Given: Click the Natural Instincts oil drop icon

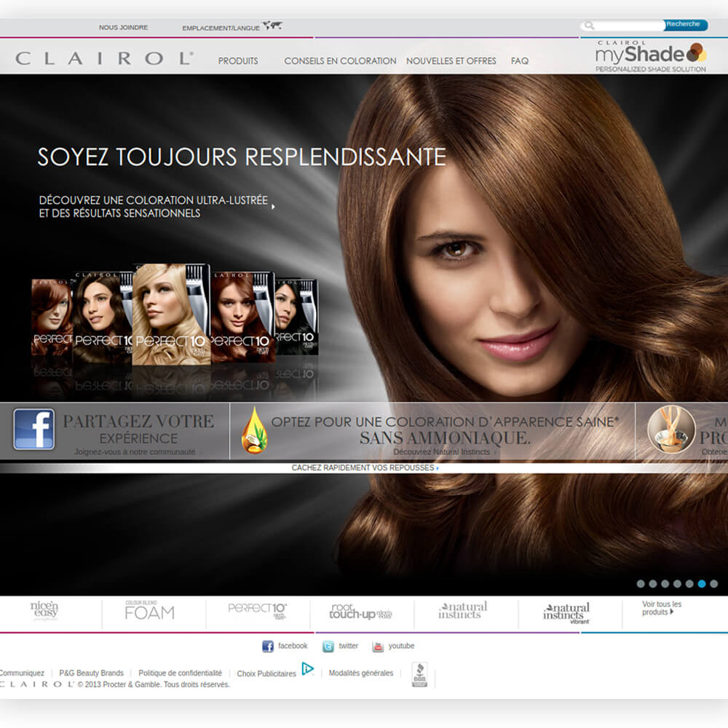Looking at the screenshot, I should 254,430.
